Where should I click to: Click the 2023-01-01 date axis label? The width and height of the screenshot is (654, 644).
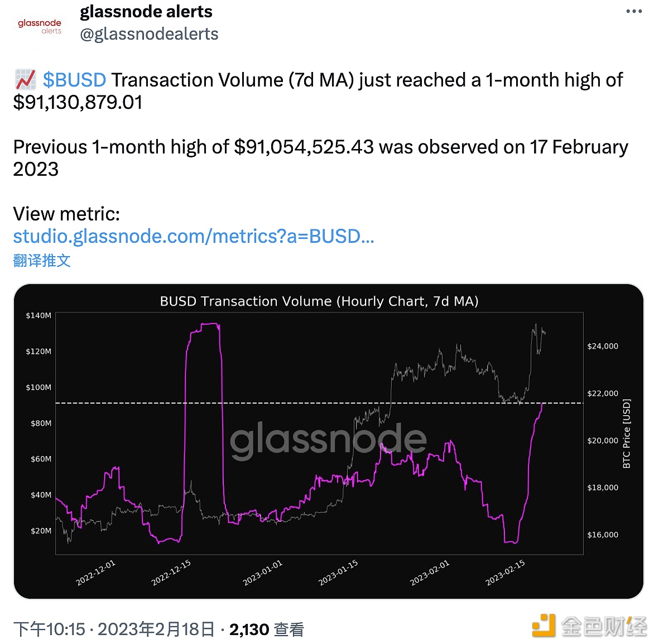pyautogui.click(x=262, y=573)
